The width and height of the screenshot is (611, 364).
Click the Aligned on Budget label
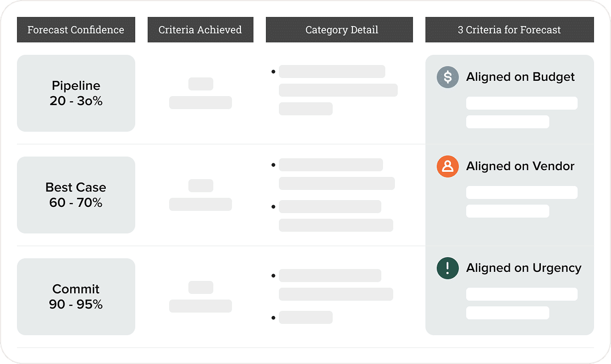click(x=520, y=77)
